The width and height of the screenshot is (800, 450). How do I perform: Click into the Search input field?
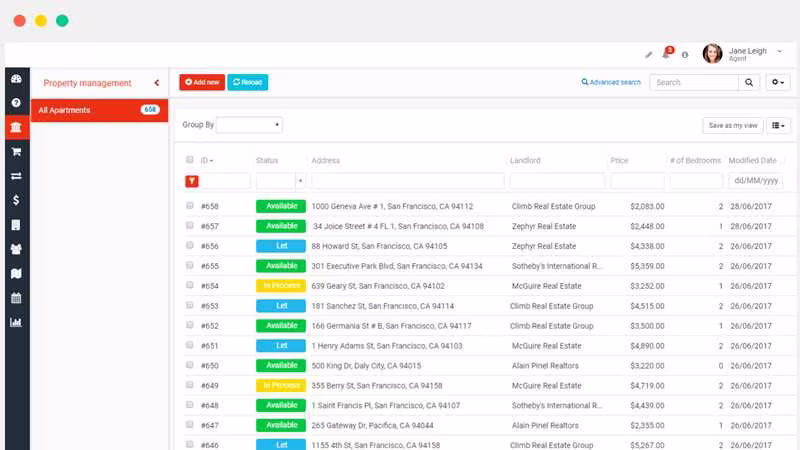pos(694,82)
